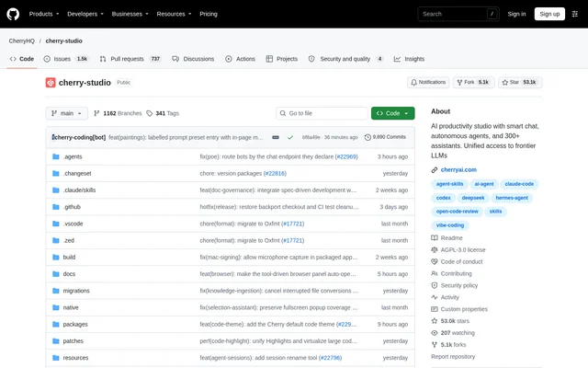The image size is (588, 368).
Task: View the 207 watching list
Action: [x=453, y=333]
